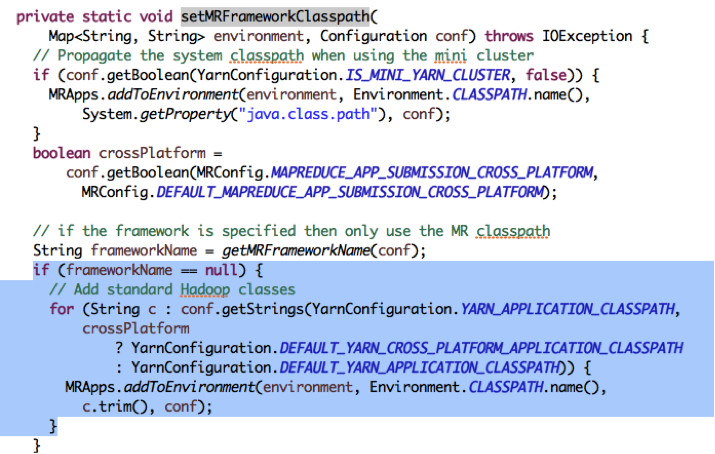Click the IOException type in throws clause
Viewport: 715px width, 454px height.
tap(587, 36)
